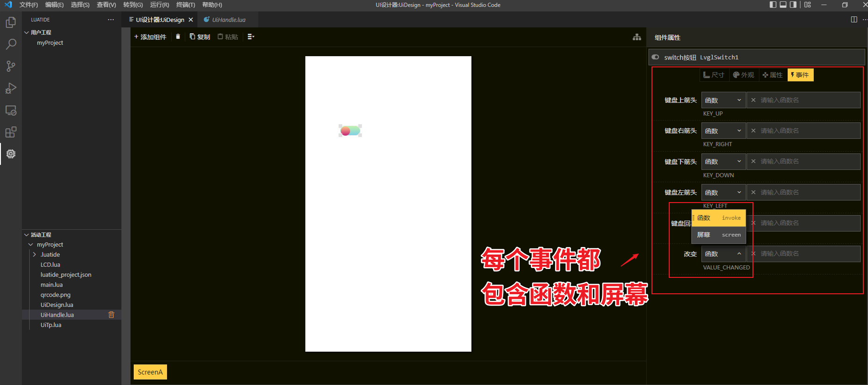Viewport: 868px width, 385px height.
Task: Click 添加组件 button
Action: 150,36
